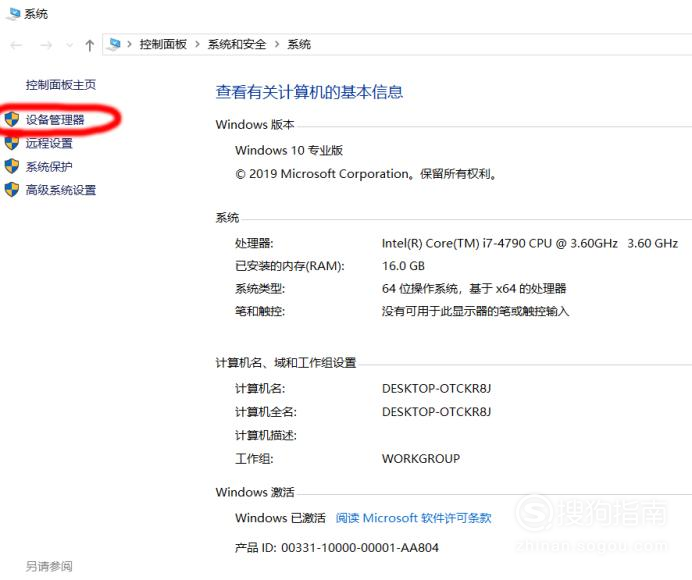Click the 2019 Microsoft Corporation copyright line
This screenshot has height=580, width=692.
[366, 174]
